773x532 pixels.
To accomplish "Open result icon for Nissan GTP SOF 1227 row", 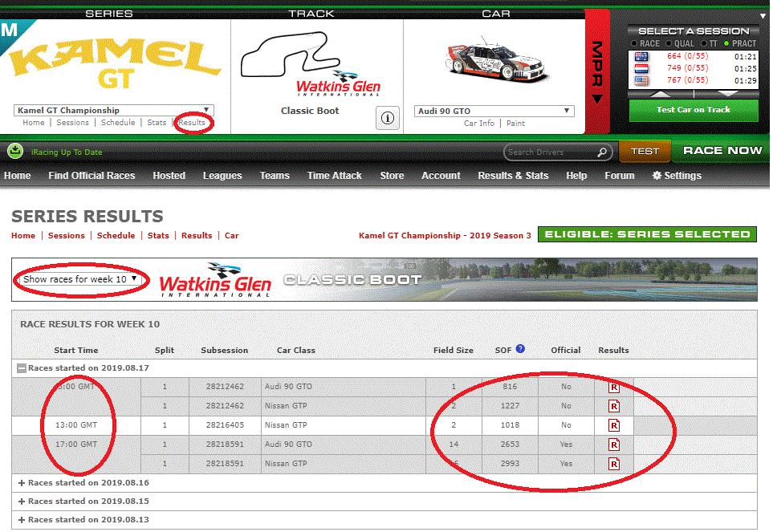I will pyautogui.click(x=614, y=406).
